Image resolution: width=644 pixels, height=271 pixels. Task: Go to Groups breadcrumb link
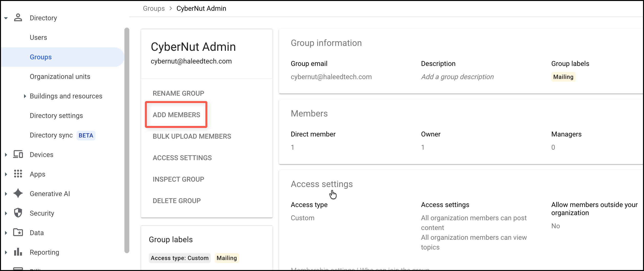click(x=153, y=9)
